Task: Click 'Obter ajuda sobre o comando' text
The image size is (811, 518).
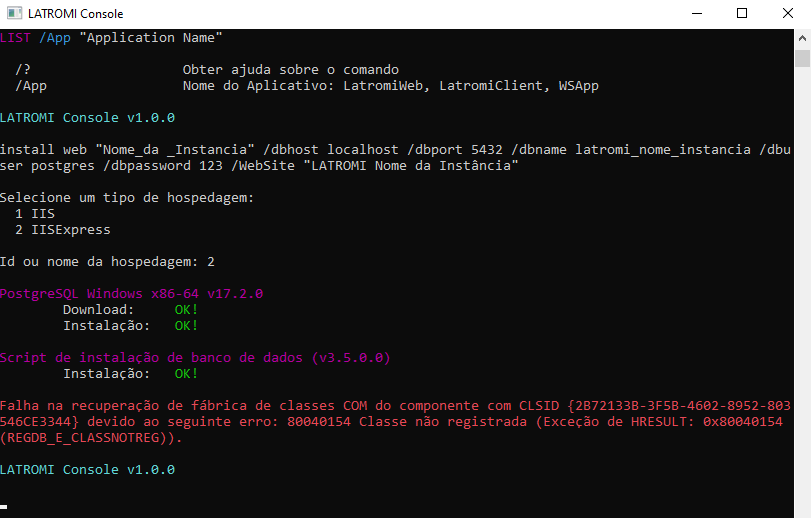Action: tap(291, 70)
